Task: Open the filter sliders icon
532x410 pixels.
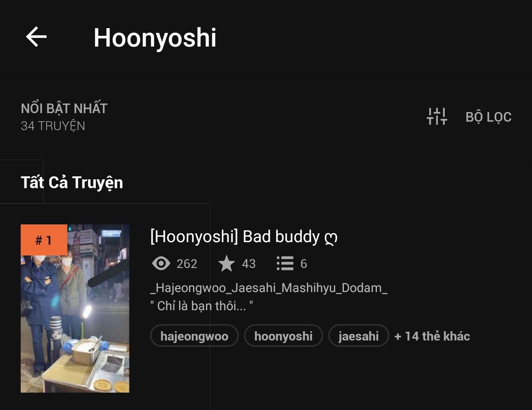Action: point(437,116)
